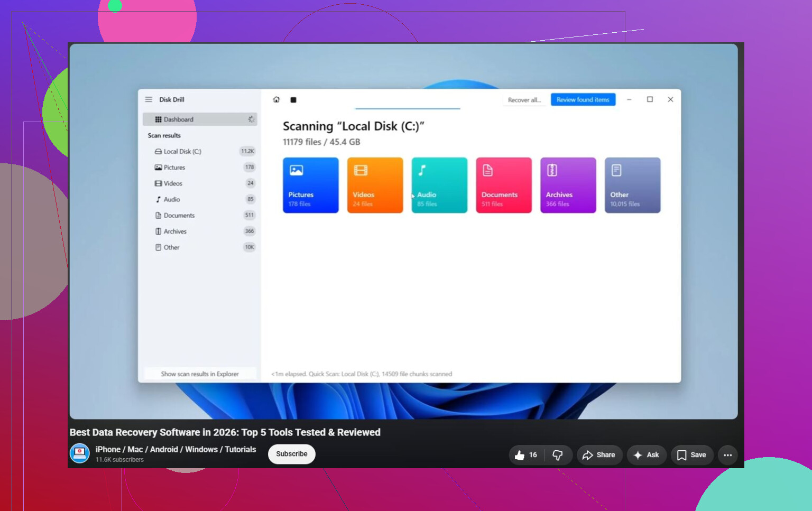Click the '11179 files / 45.4 GB' text
The height and width of the screenshot is (511, 812).
pos(321,142)
